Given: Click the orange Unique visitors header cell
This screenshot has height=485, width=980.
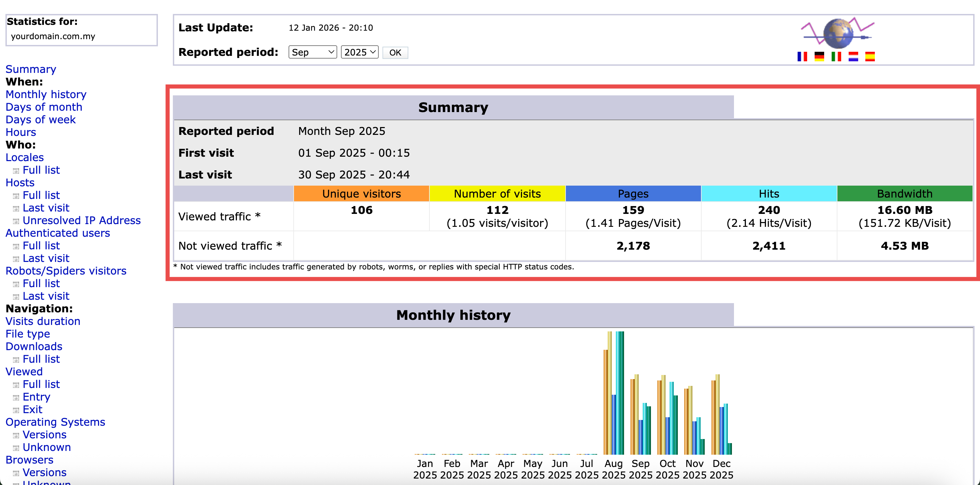Looking at the screenshot, I should click(361, 194).
